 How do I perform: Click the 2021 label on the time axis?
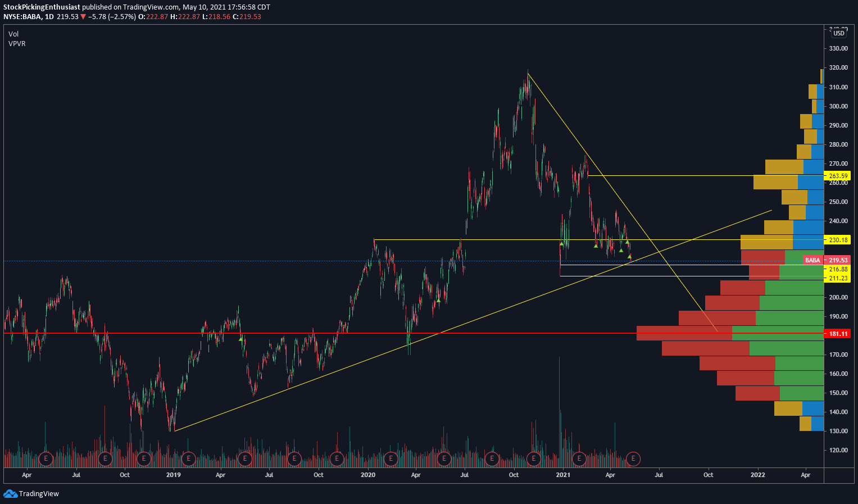pyautogui.click(x=563, y=475)
